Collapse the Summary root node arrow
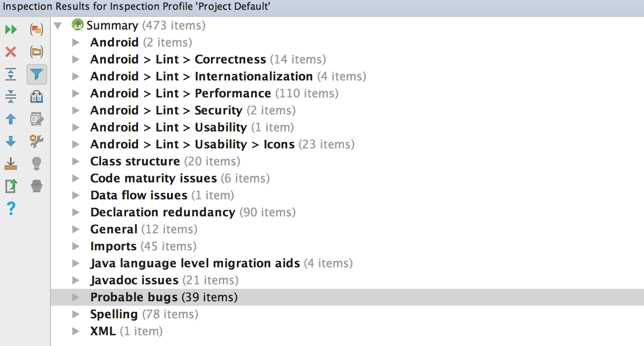 pyautogui.click(x=58, y=25)
